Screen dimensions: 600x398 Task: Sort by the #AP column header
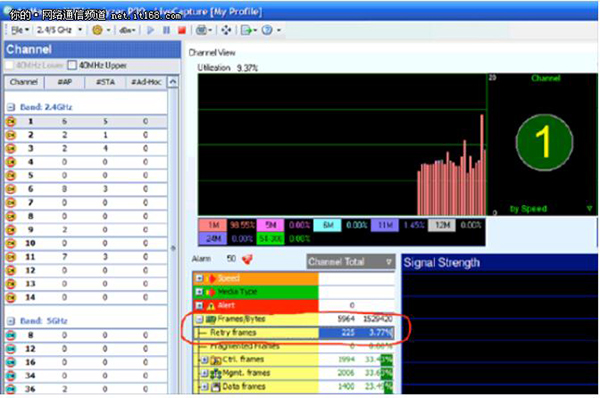(x=65, y=82)
